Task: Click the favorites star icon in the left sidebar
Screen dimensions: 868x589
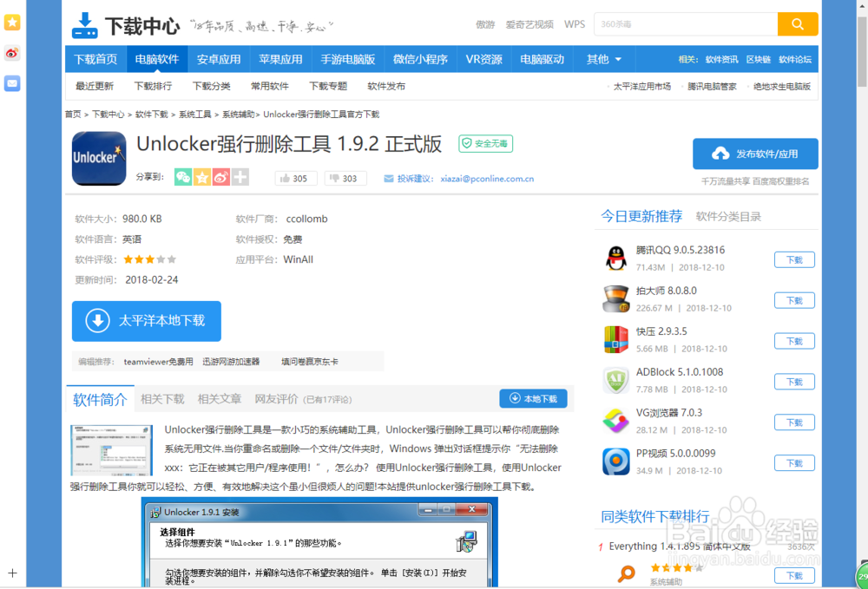Action: tap(12, 23)
